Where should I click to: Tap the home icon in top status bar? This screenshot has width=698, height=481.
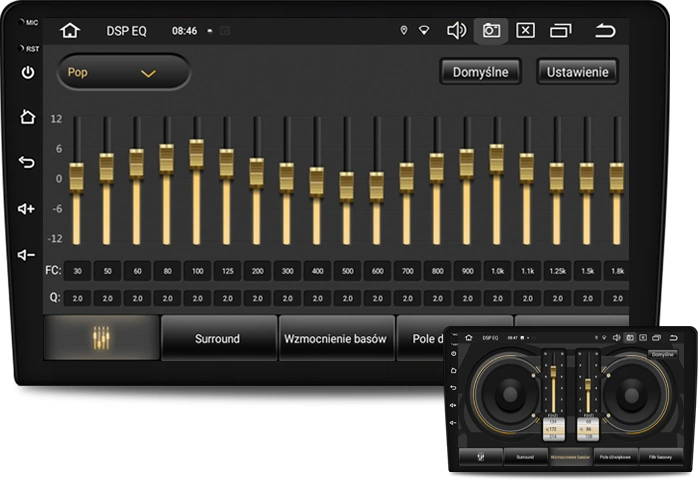(69, 30)
